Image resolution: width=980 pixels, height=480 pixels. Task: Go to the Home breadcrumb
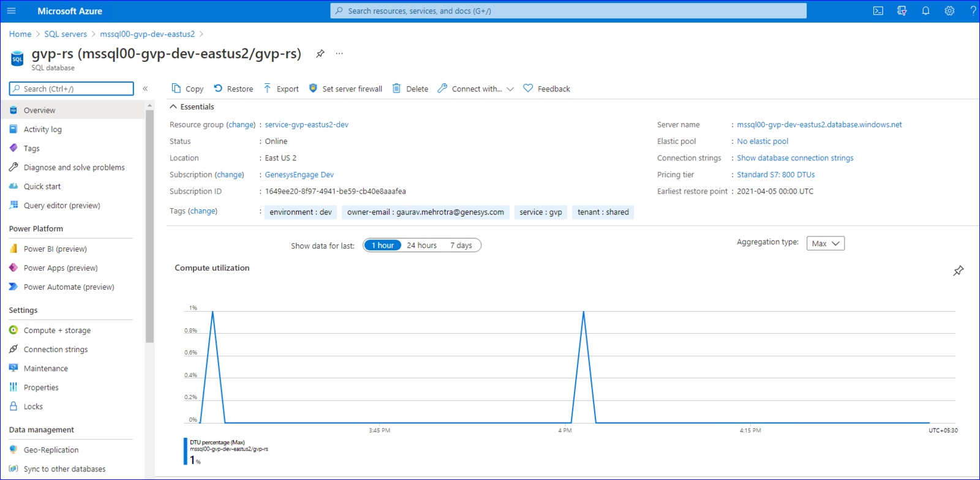[x=20, y=34]
